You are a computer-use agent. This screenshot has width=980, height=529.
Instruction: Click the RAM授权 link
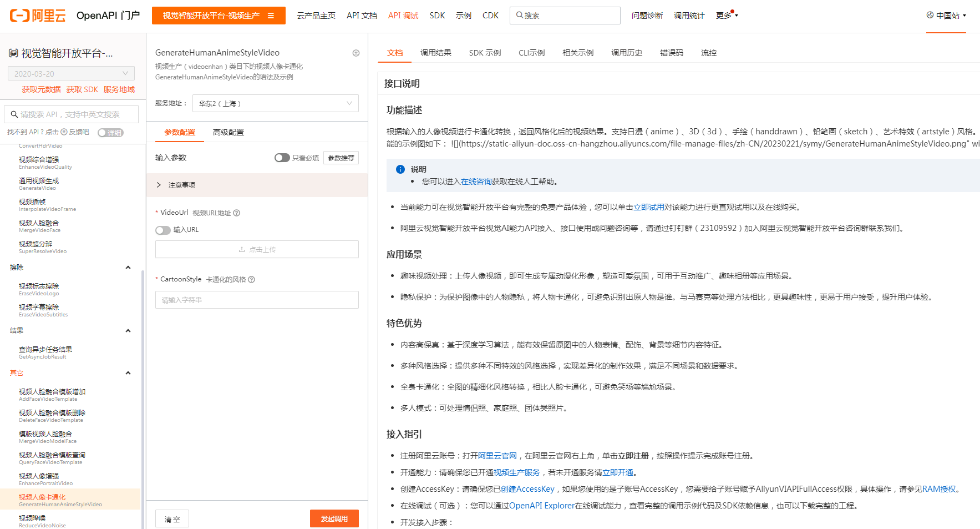click(939, 489)
